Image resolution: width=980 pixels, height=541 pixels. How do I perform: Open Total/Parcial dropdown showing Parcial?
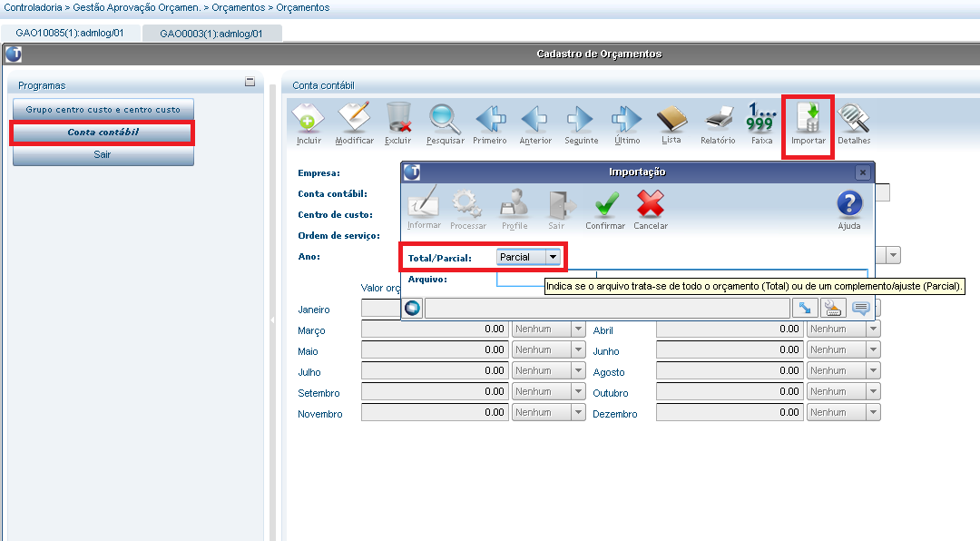click(529, 257)
